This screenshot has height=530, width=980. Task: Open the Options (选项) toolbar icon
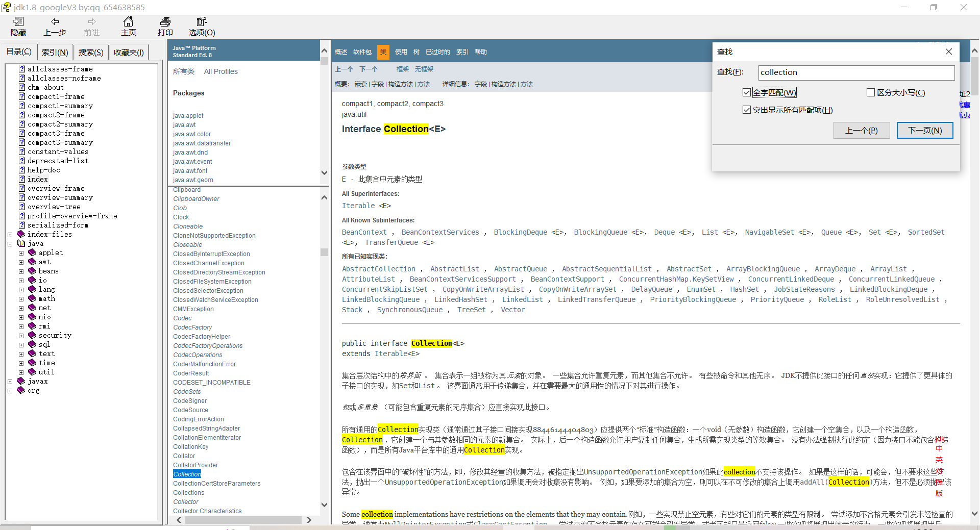[x=202, y=21]
